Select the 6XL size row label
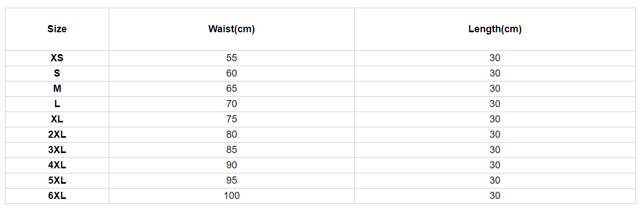The image size is (644, 211). coord(57,196)
